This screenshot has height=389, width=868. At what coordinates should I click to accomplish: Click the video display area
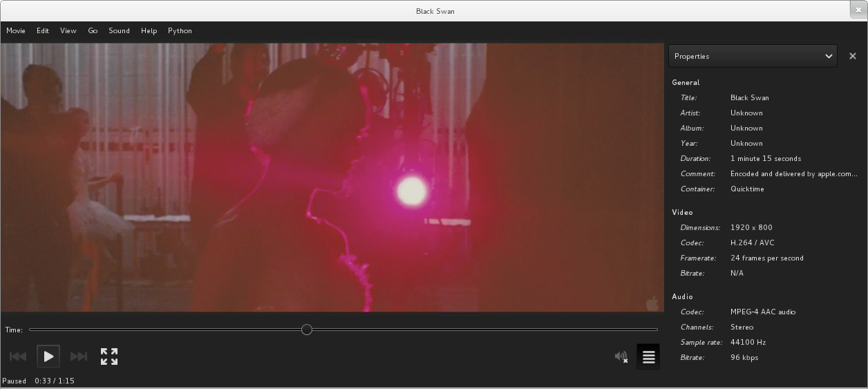point(332,178)
